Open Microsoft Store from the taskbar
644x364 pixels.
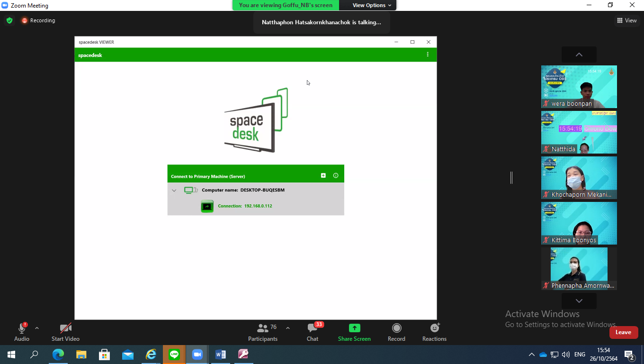104,354
